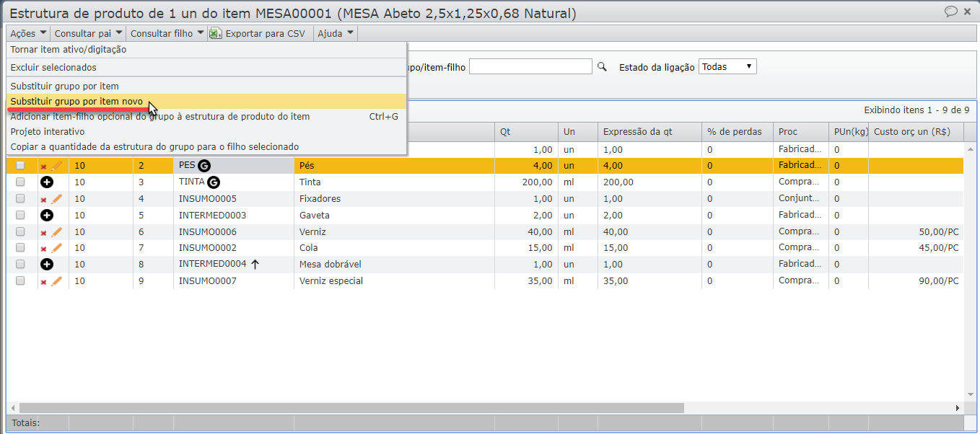Open the Ajuda dropdown menu
Viewport: 980px width, 434px height.
coord(336,33)
